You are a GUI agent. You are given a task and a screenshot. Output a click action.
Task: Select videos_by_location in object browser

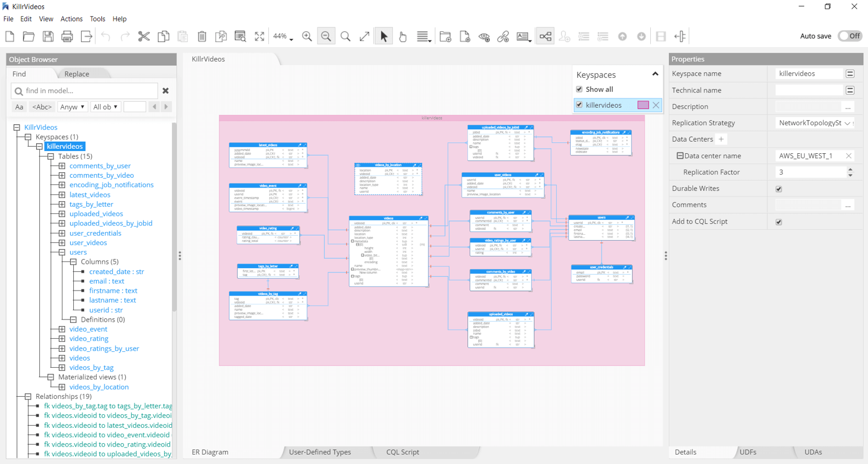[x=99, y=387]
